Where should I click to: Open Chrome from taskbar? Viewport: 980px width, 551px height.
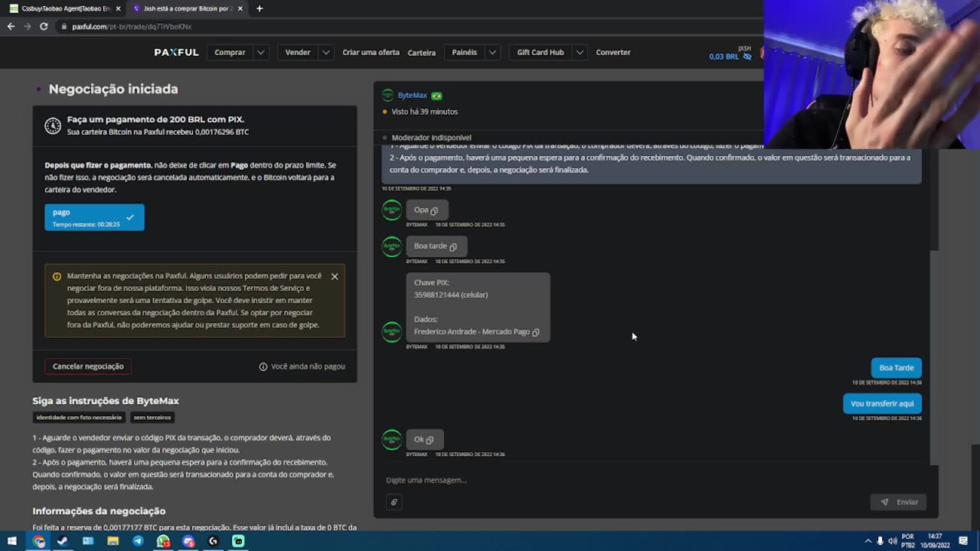point(39,541)
